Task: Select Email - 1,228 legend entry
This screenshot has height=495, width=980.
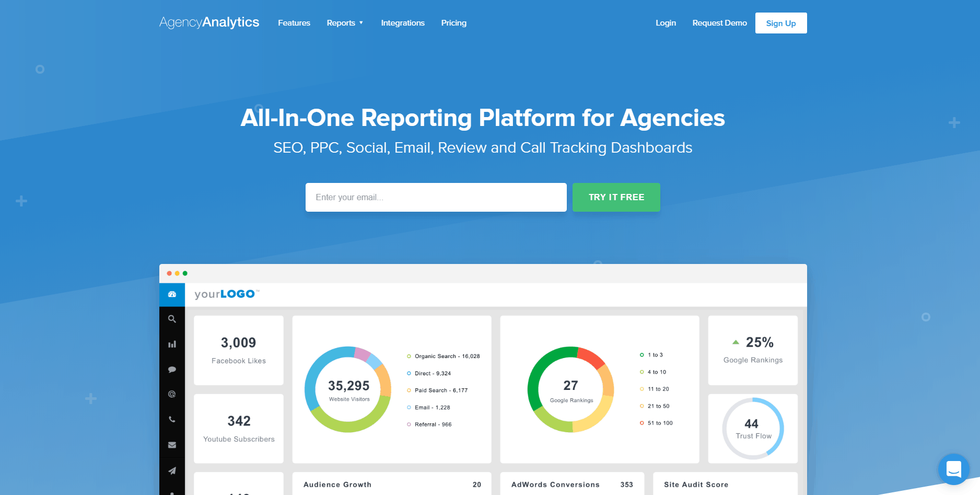Action: pyautogui.click(x=428, y=408)
